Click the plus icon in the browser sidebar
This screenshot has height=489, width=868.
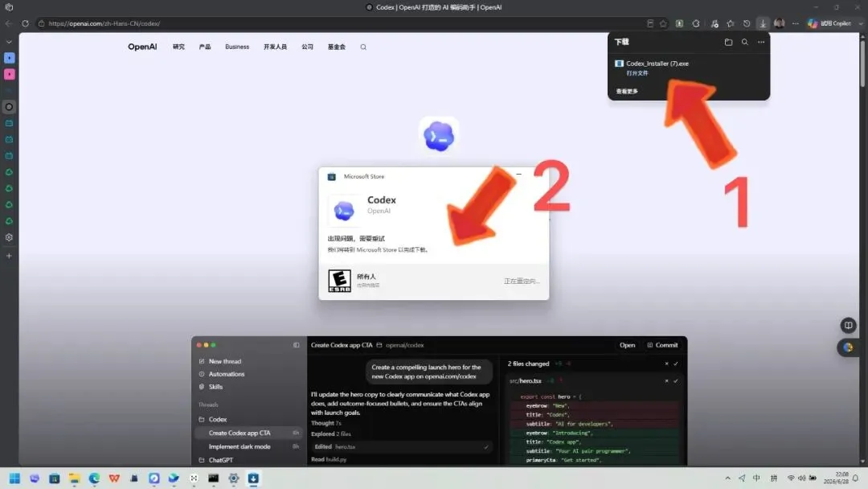click(x=9, y=256)
